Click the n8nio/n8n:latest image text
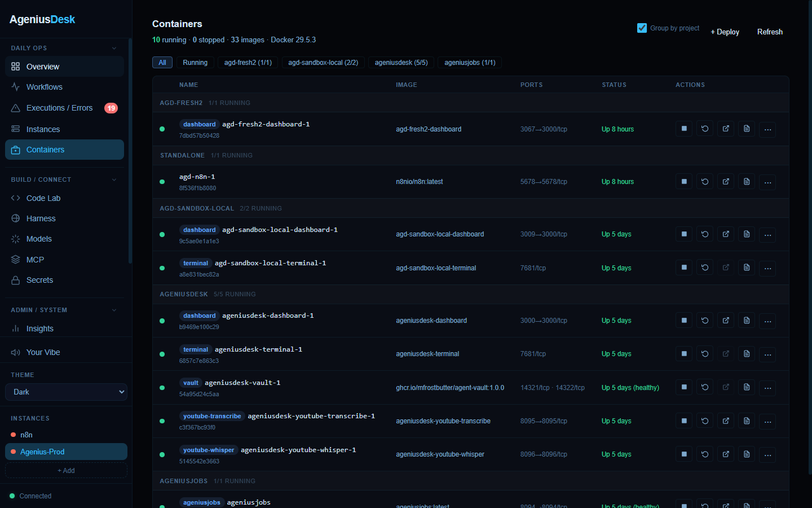 (419, 182)
